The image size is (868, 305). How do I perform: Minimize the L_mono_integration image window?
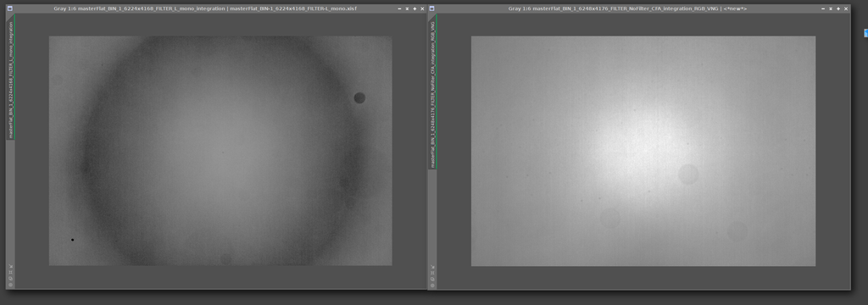[400, 8]
